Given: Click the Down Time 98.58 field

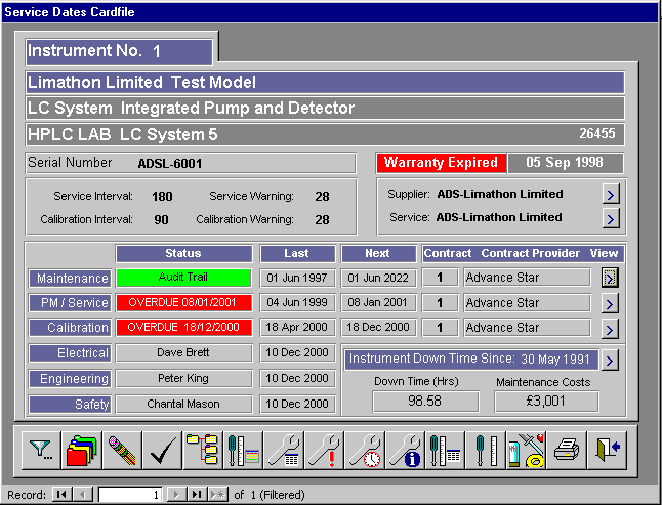Looking at the screenshot, I should tap(426, 401).
